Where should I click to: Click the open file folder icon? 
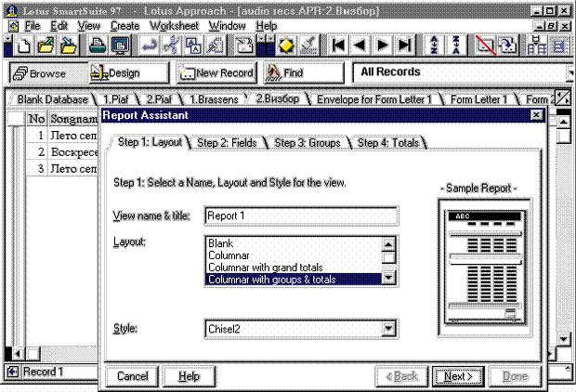pyautogui.click(x=46, y=46)
